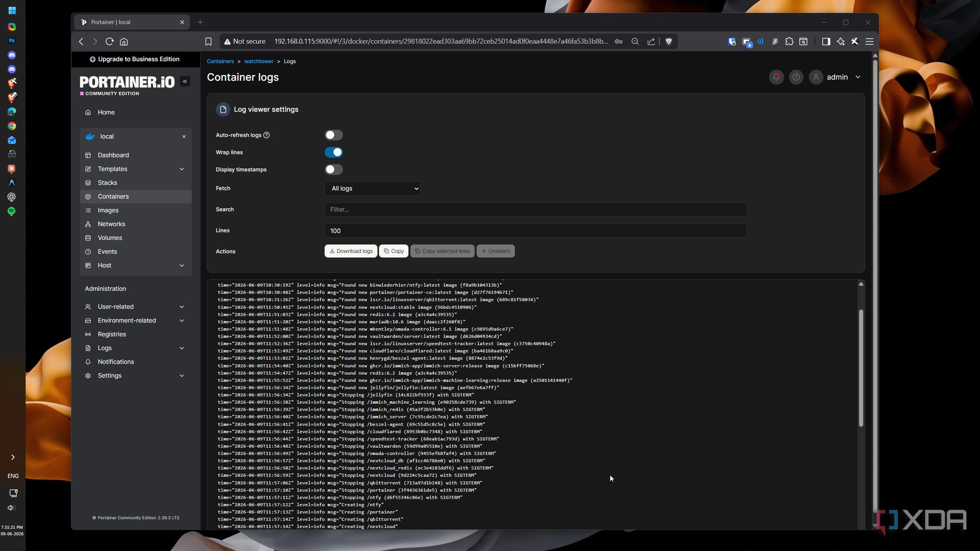
Task: Open the Fetch All logs dropdown
Action: point(372,189)
